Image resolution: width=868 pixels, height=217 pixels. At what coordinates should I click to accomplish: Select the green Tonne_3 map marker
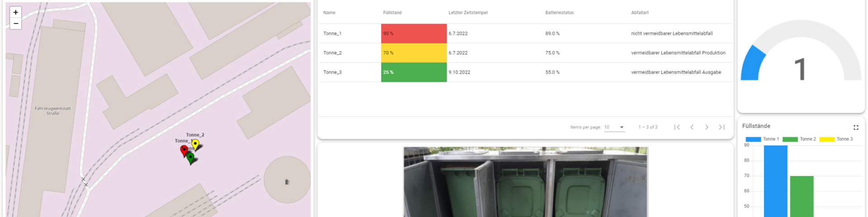pos(190,158)
